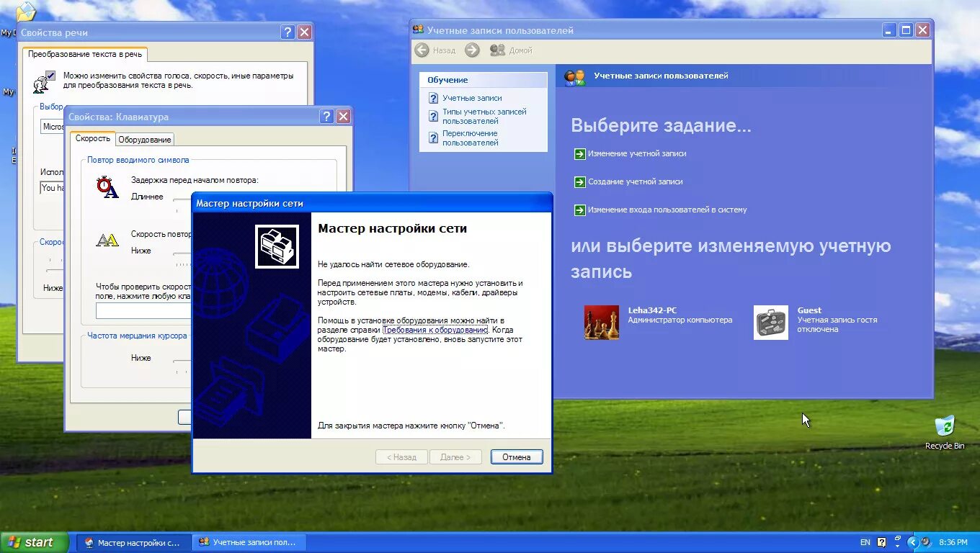Click Создание учетной записи task link
The image size is (980, 553).
tap(636, 182)
